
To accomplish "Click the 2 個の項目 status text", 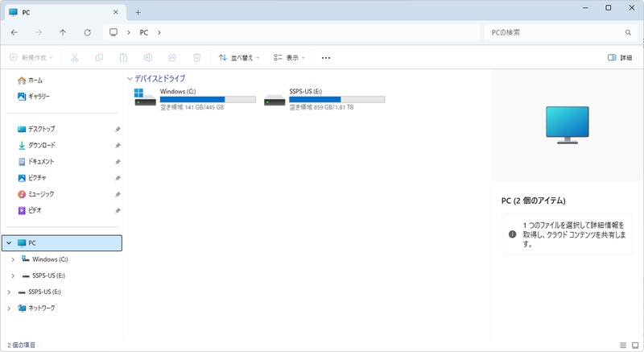I will (22, 345).
